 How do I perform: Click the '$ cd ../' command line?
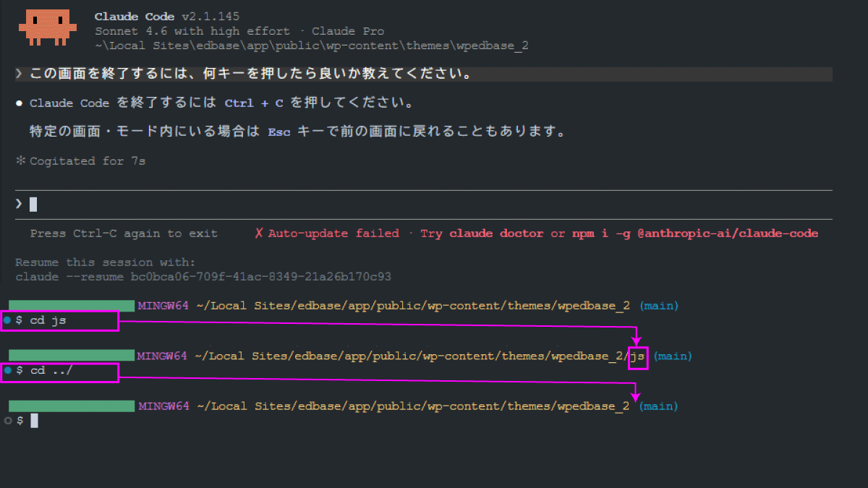[x=44, y=371]
